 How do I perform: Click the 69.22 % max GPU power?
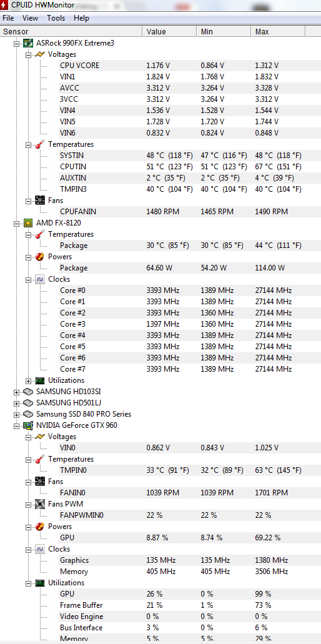[x=268, y=538]
